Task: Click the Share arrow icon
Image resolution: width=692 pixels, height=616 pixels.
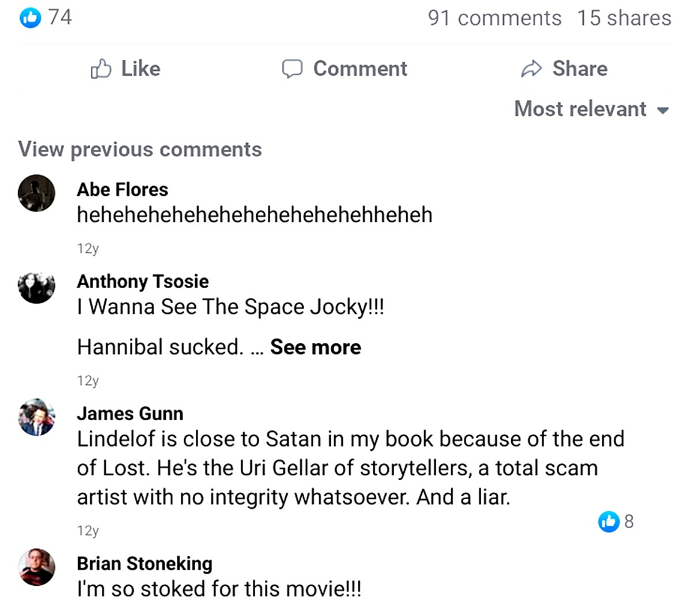Action: (531, 69)
